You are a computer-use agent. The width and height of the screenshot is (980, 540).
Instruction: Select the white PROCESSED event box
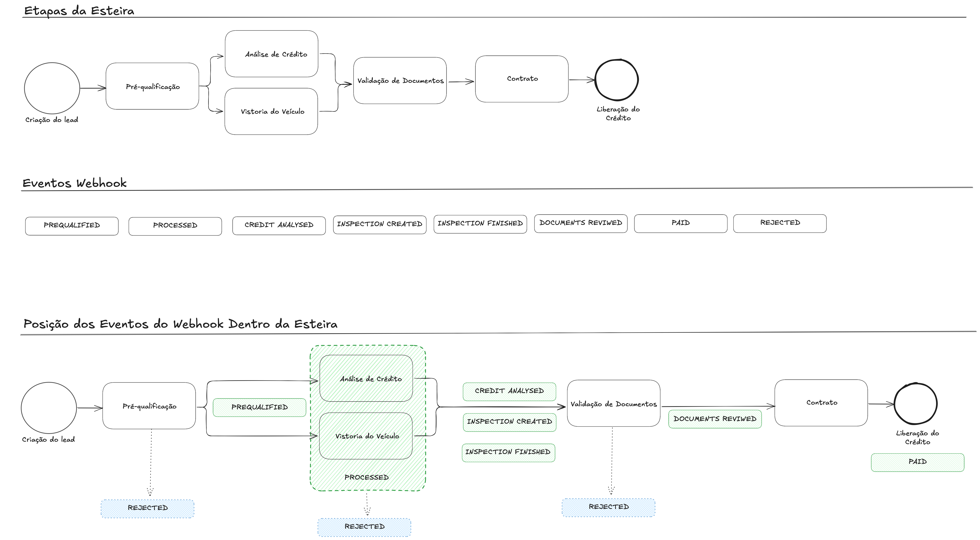[175, 226]
